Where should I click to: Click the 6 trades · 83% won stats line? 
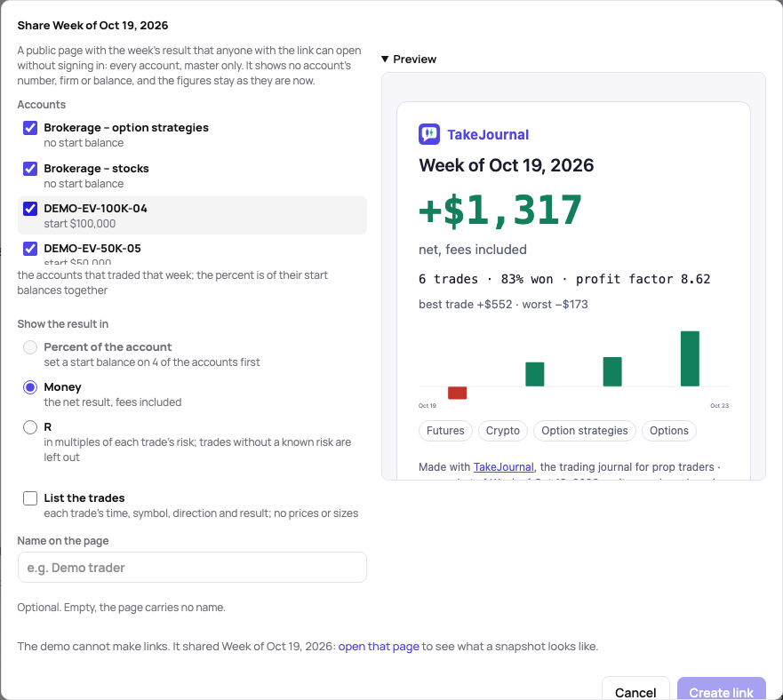pyautogui.click(x=564, y=279)
